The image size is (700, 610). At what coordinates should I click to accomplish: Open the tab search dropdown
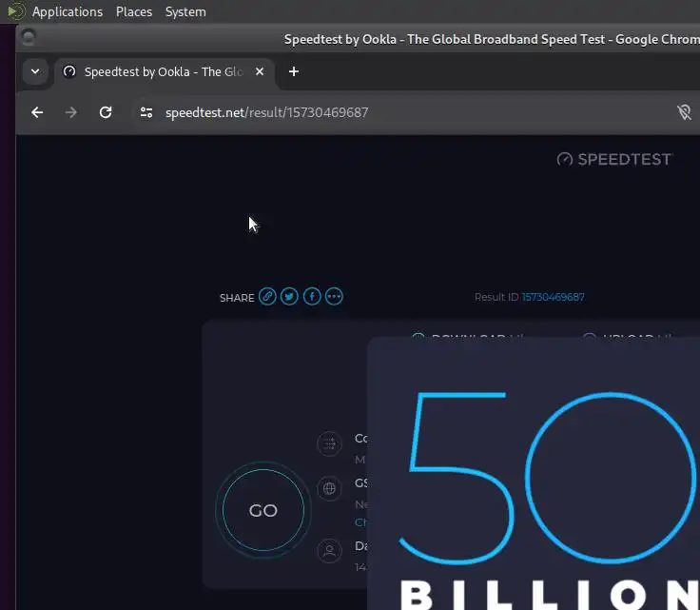pos(35,71)
